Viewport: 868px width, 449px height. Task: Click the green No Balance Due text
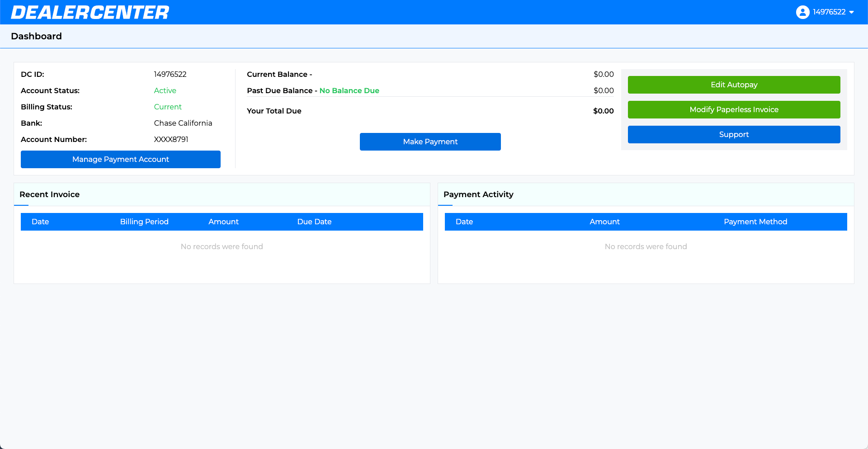[x=349, y=90]
